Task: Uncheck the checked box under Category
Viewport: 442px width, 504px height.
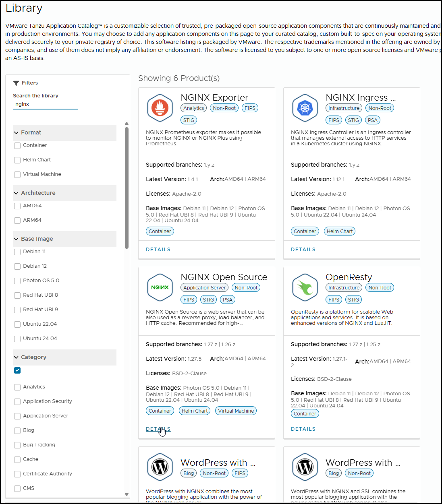Action: [17, 370]
